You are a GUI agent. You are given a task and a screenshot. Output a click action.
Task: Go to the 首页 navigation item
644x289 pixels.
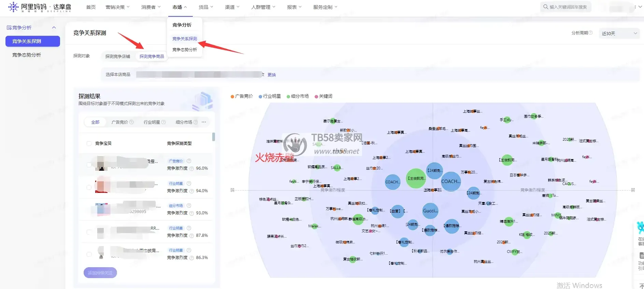91,7
